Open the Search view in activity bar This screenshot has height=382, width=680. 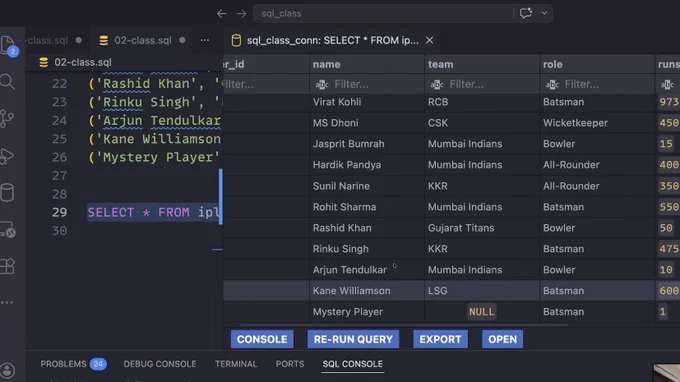[7, 82]
